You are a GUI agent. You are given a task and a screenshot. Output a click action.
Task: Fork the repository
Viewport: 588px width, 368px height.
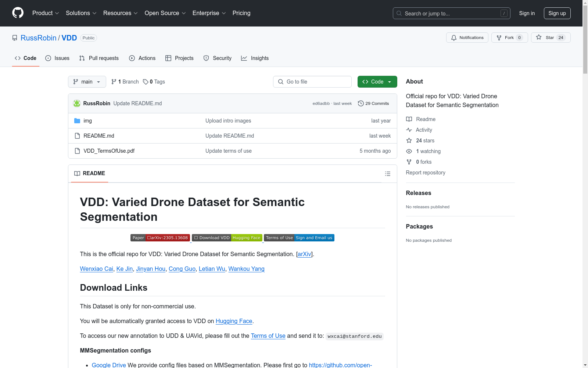point(509,38)
